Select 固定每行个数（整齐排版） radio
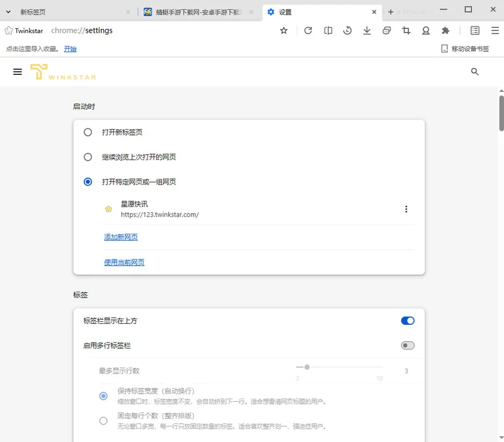 tap(103, 421)
